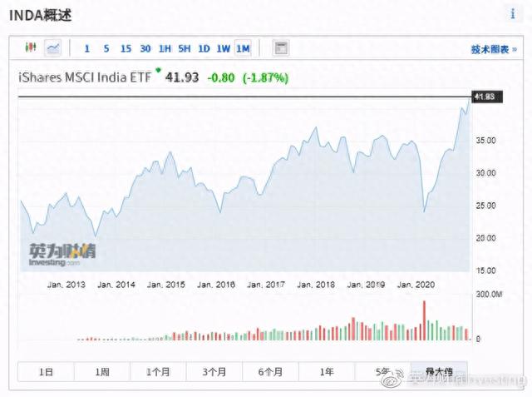This screenshot has width=532, height=397.
Task: Select the 5H interval
Action: click(x=185, y=48)
